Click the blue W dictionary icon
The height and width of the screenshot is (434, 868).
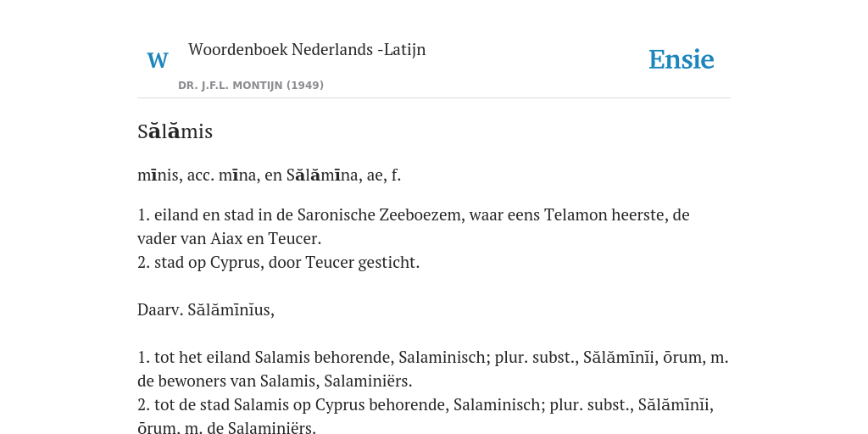157,60
